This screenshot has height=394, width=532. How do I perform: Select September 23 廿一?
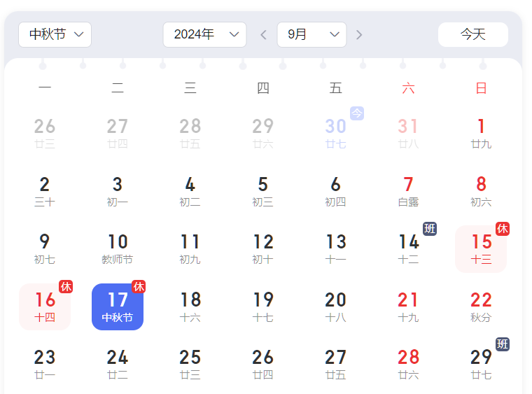coord(45,364)
